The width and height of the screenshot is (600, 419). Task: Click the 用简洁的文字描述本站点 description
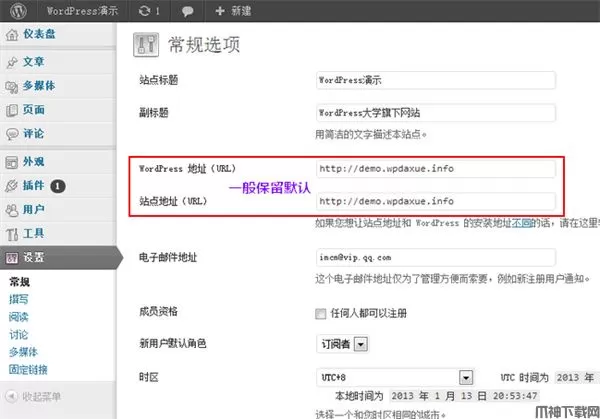(371, 134)
